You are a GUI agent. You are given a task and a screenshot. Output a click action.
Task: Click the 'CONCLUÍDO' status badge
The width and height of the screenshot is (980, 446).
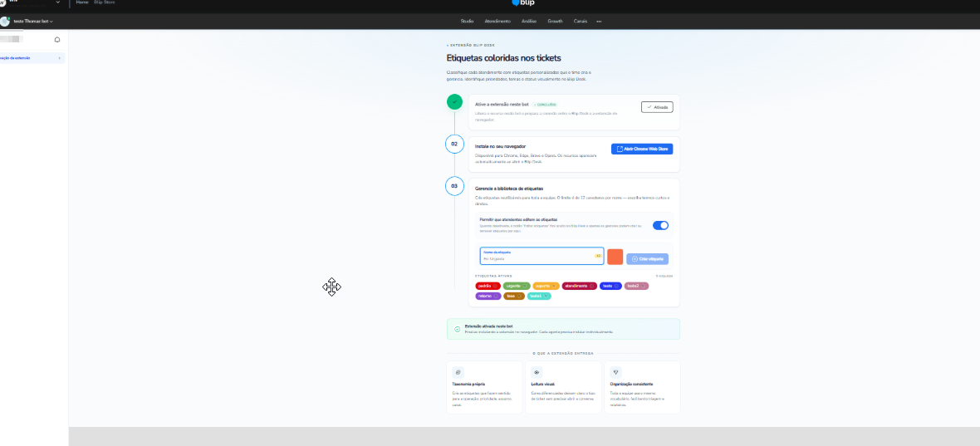[x=545, y=105]
